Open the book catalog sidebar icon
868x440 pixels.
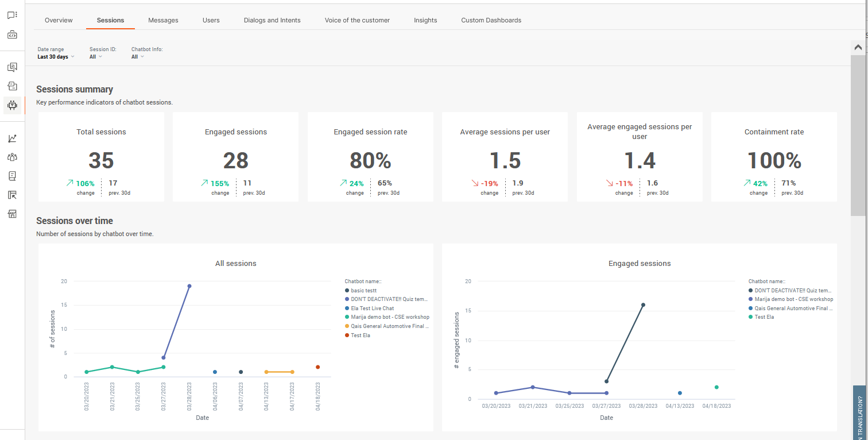coord(12,176)
